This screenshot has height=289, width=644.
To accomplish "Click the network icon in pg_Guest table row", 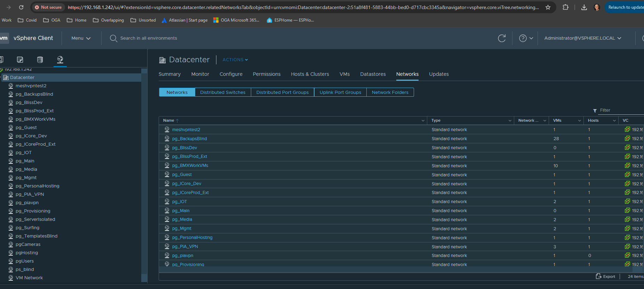I will pyautogui.click(x=167, y=175).
